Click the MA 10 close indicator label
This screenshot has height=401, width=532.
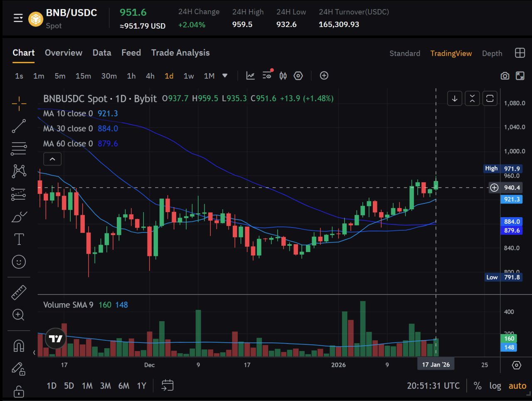tap(68, 114)
